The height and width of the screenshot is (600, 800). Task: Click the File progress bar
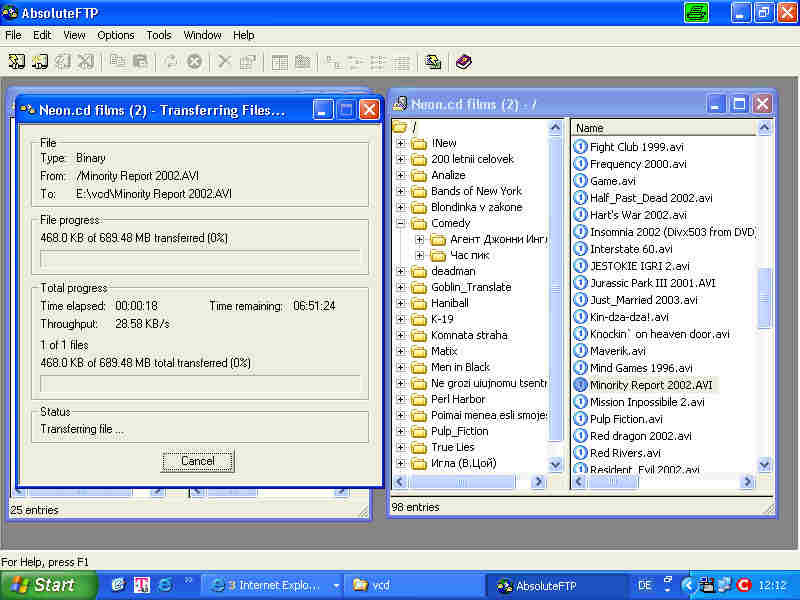(199, 258)
